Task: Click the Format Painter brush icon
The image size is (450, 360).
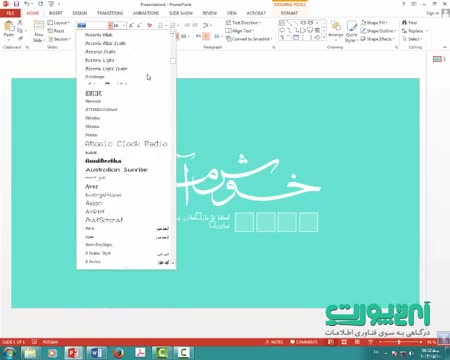Action: pos(20,39)
